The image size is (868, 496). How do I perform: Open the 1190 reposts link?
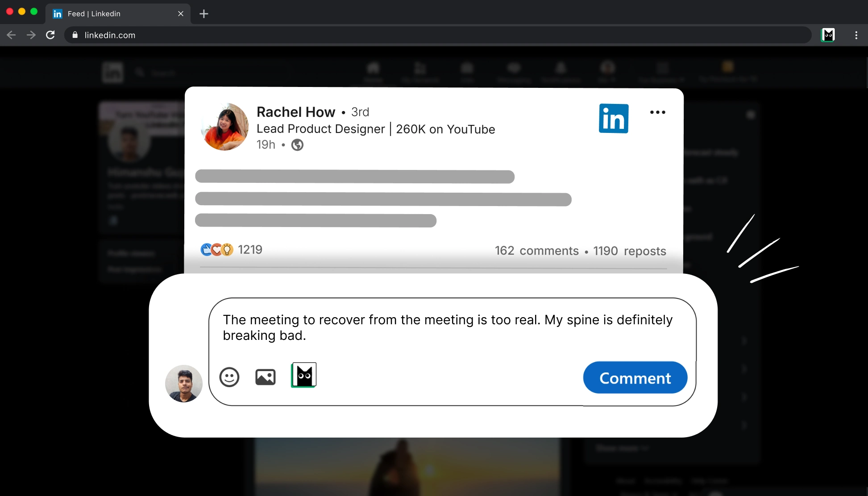click(629, 251)
